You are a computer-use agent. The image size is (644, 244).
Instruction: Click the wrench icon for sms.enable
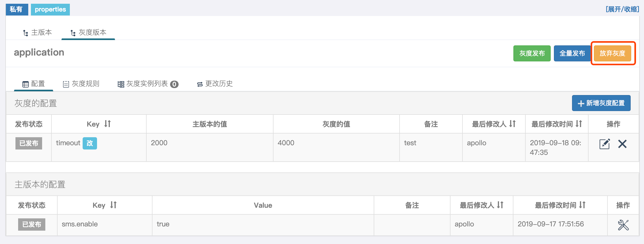click(623, 225)
